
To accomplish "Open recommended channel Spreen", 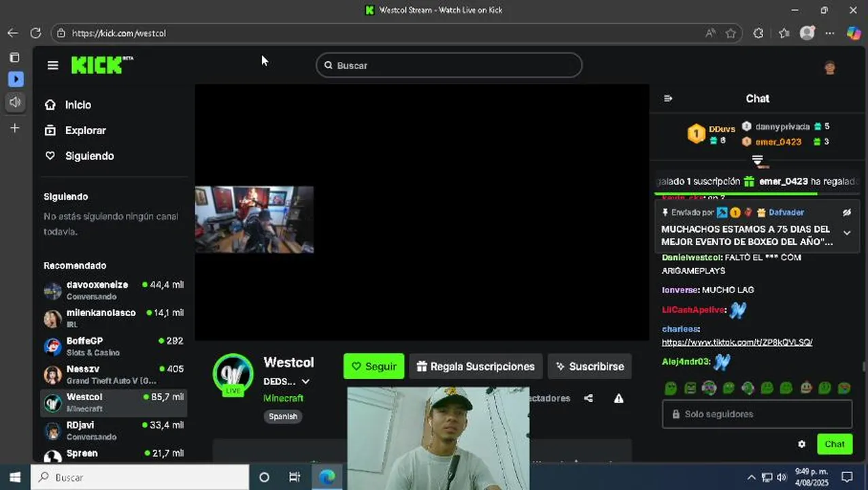I will coord(114,455).
